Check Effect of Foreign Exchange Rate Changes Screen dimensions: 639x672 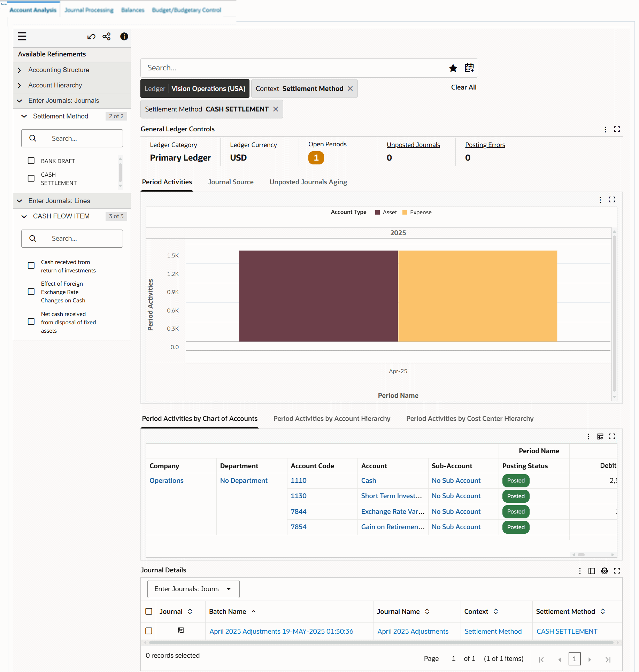pyautogui.click(x=31, y=292)
